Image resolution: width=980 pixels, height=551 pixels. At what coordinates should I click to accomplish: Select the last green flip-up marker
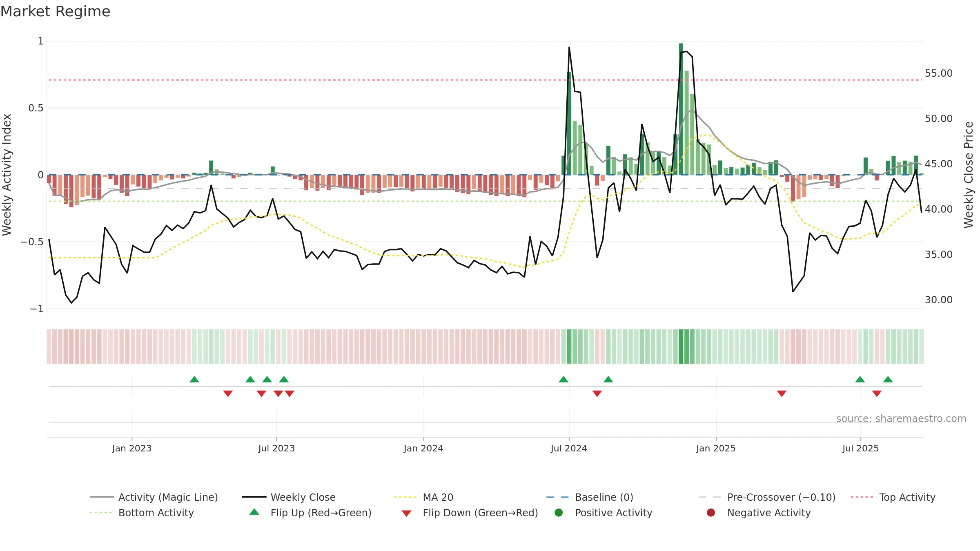888,380
